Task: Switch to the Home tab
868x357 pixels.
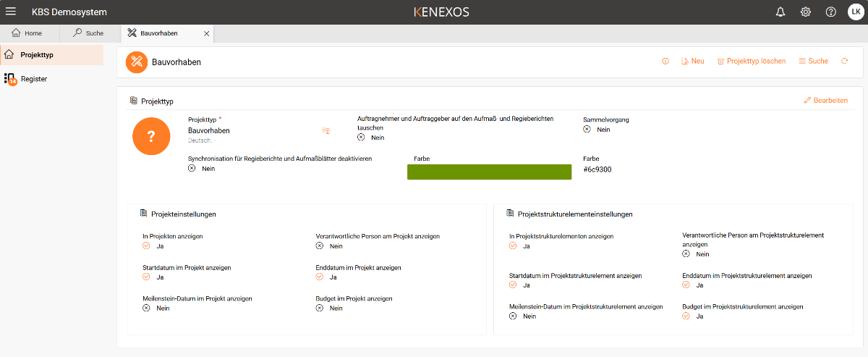Action: (x=27, y=33)
